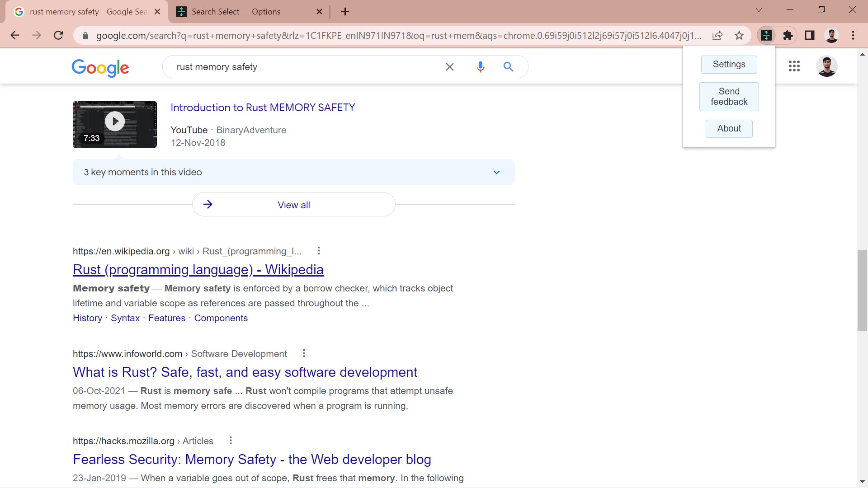Screen dimensions: 868x488
Task: Click the share icon in the address bar
Action: tap(718, 35)
